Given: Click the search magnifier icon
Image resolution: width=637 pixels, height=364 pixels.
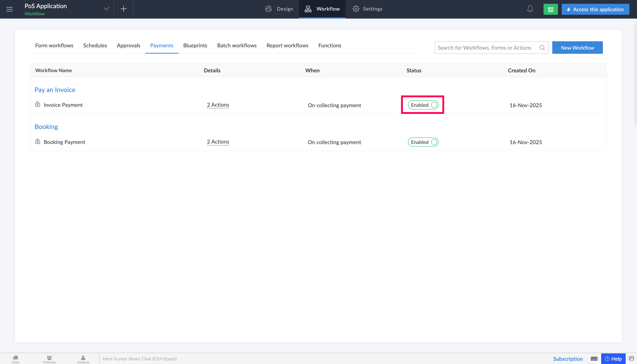Looking at the screenshot, I should (x=542, y=48).
